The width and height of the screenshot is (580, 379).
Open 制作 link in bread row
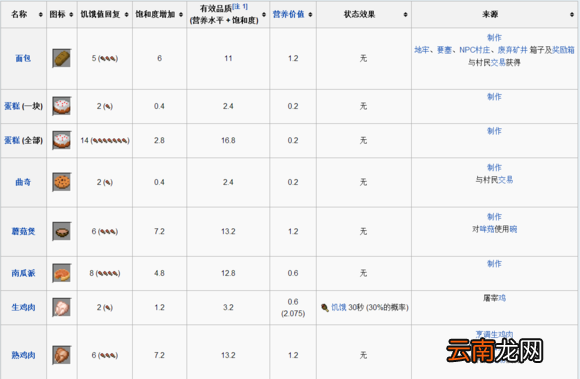pos(494,38)
